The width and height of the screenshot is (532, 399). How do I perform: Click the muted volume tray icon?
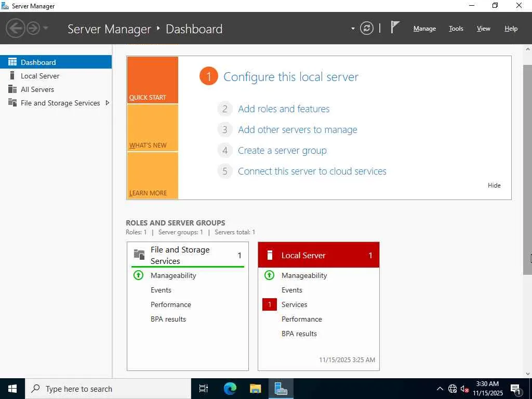click(464, 389)
